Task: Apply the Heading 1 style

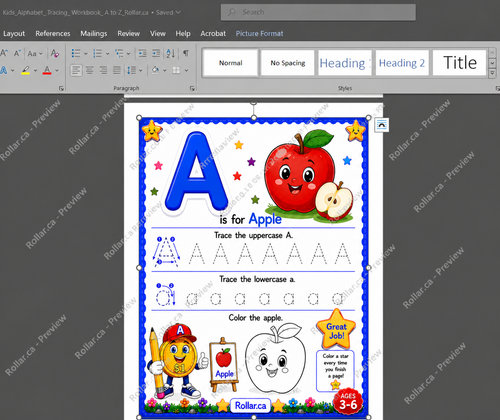Action: [x=345, y=63]
